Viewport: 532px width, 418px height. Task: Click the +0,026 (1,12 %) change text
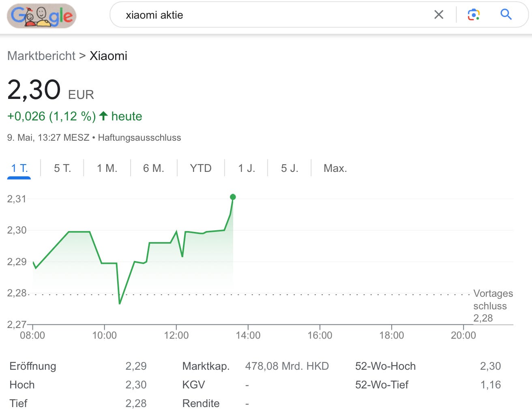click(x=51, y=116)
